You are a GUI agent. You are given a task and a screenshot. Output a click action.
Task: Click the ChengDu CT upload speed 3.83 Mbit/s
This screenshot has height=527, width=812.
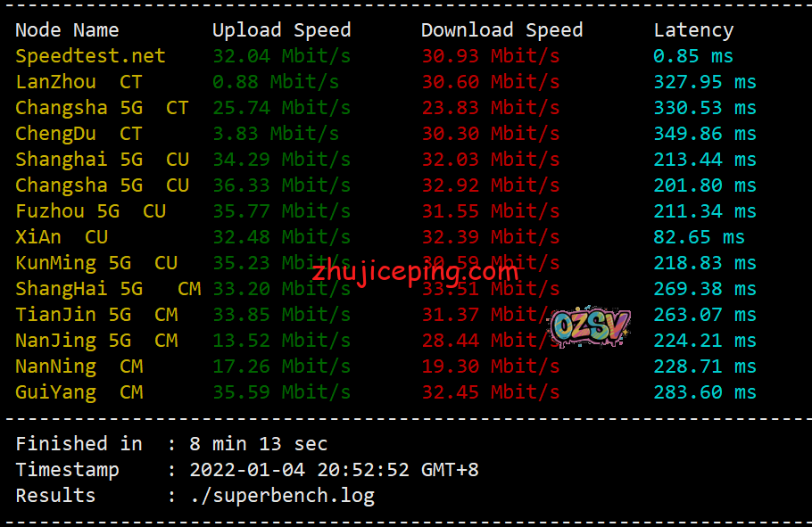tap(276, 134)
